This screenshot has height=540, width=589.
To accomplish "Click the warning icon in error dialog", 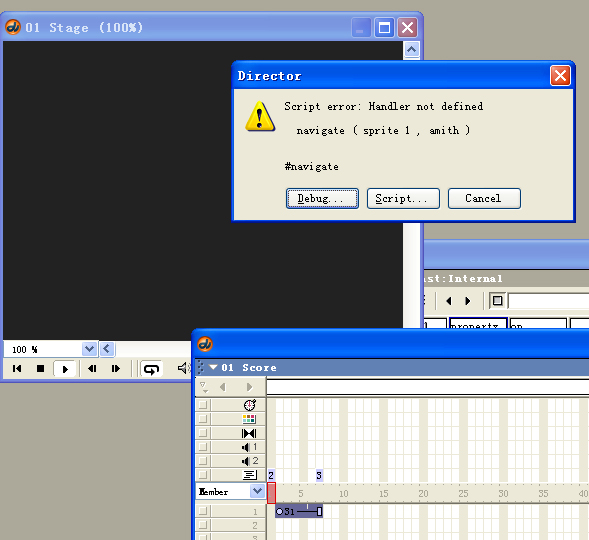I will pyautogui.click(x=260, y=116).
